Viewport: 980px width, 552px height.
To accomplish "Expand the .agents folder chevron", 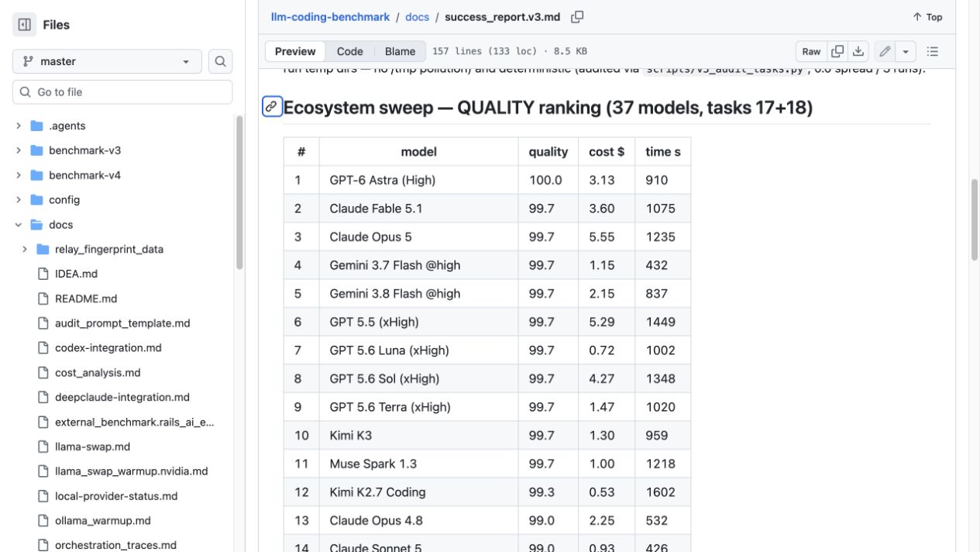I will [x=19, y=126].
